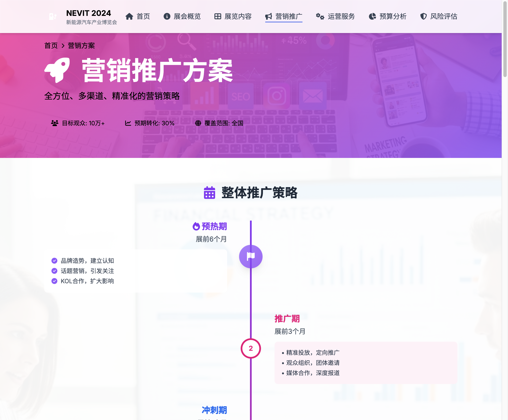Click the breadcrumb chevron arrow
Viewport: 508px width, 420px height.
(x=63, y=46)
